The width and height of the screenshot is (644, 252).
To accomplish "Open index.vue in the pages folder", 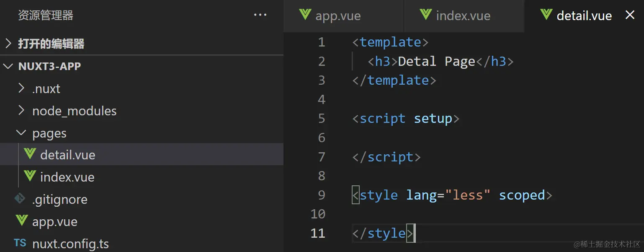I will pos(67,177).
